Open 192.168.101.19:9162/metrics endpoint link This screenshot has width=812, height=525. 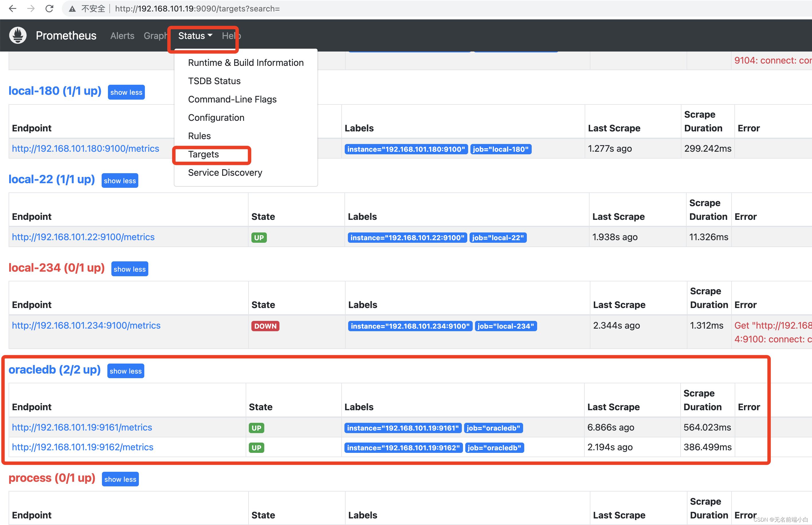point(82,447)
